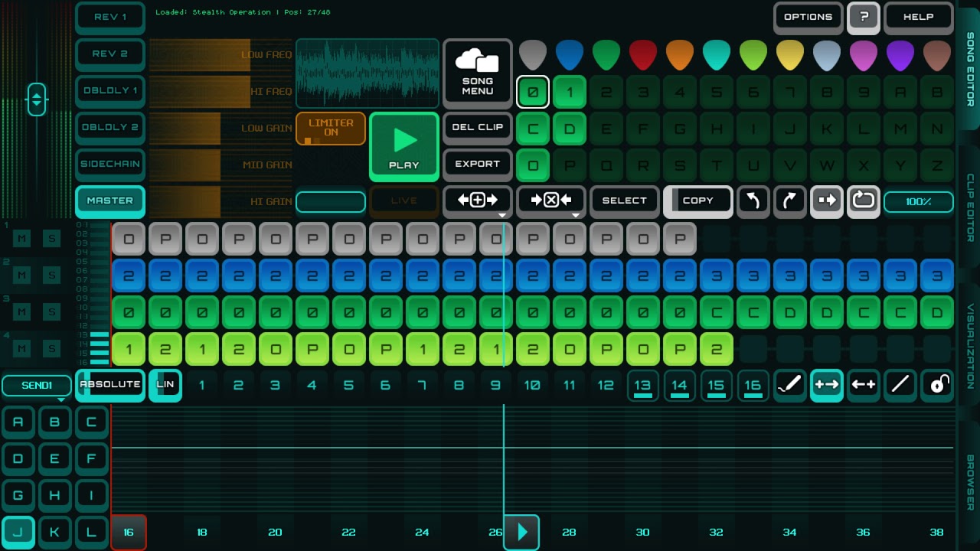Viewport: 980px width, 551px height.
Task: Open the 100% zoom selector
Action: pyautogui.click(x=919, y=202)
